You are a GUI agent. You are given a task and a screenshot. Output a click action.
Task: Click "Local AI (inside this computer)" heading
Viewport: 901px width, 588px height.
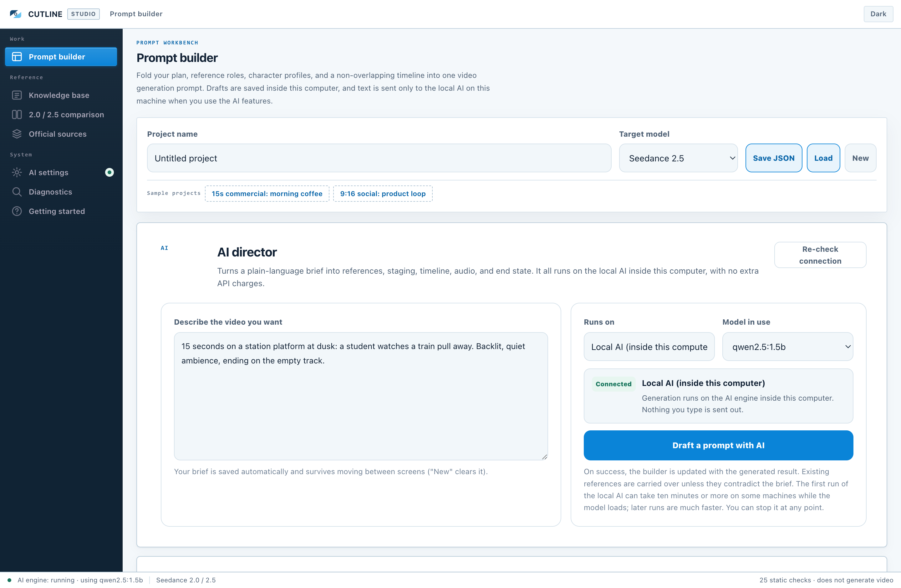(703, 383)
